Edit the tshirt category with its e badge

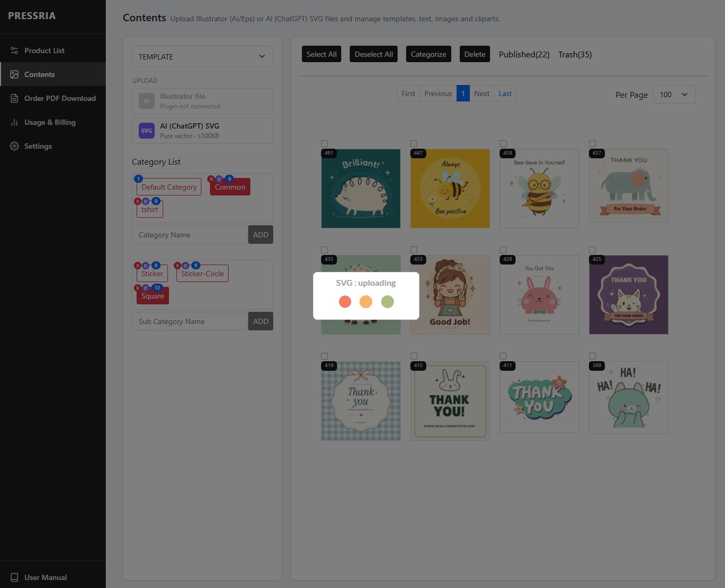pyautogui.click(x=146, y=201)
